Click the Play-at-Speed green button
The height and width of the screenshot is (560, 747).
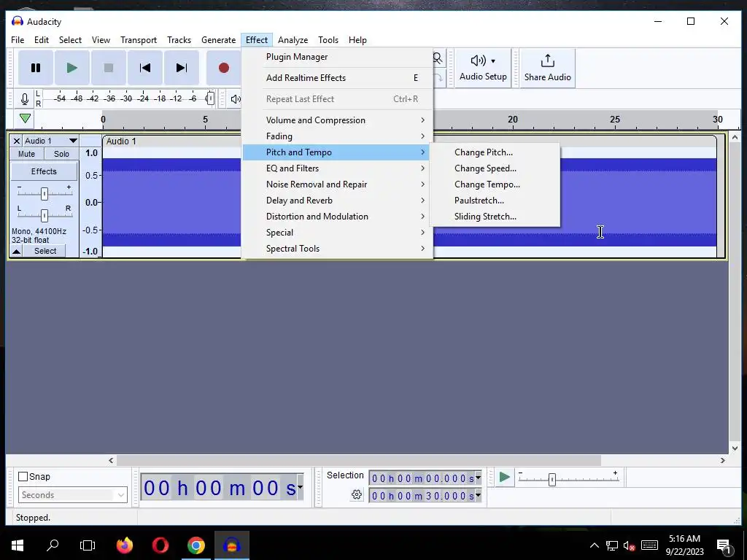(x=505, y=477)
